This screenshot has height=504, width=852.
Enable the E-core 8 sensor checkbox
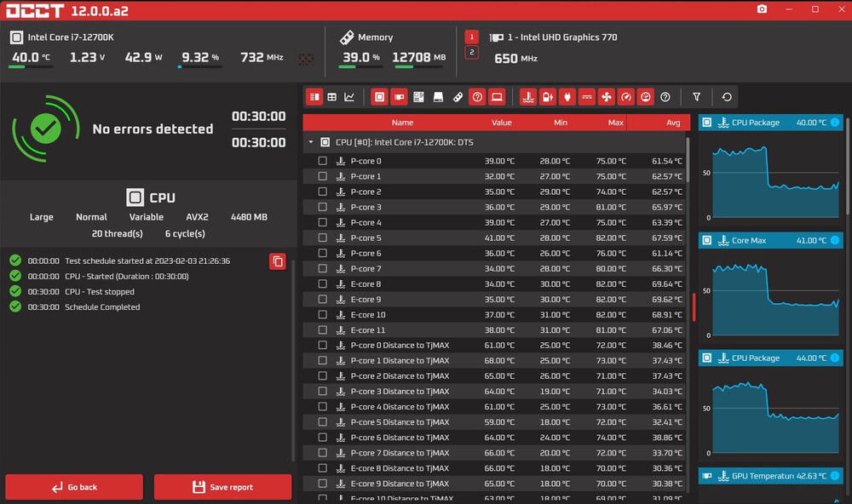tap(323, 284)
